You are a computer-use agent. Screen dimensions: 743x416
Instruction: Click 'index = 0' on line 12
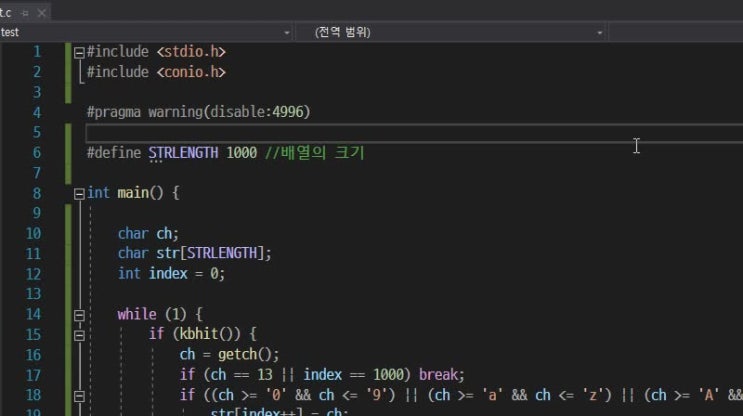click(184, 273)
